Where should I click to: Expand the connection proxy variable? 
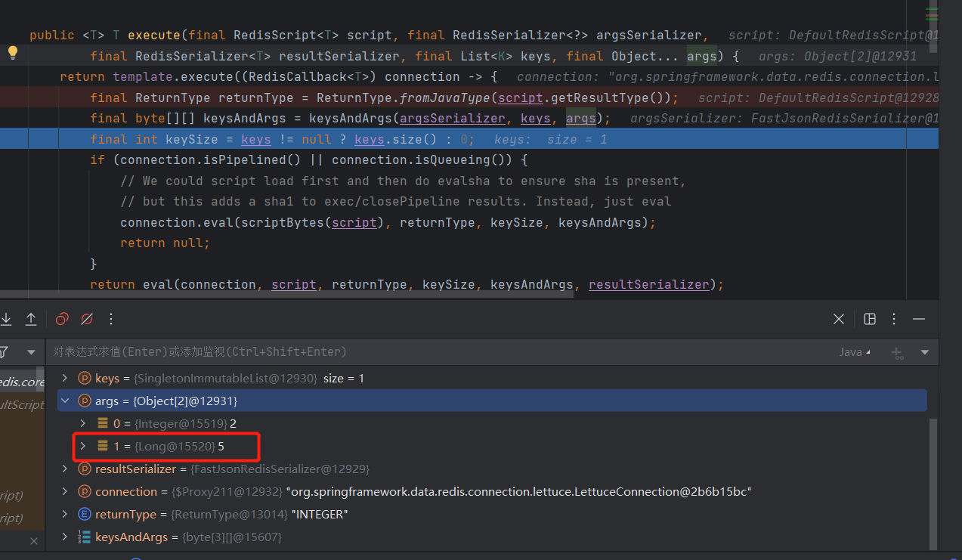(x=65, y=491)
